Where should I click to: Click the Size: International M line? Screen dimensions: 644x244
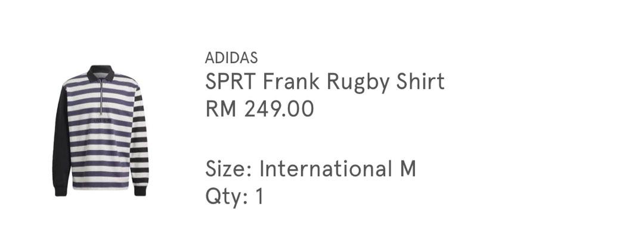(x=311, y=169)
